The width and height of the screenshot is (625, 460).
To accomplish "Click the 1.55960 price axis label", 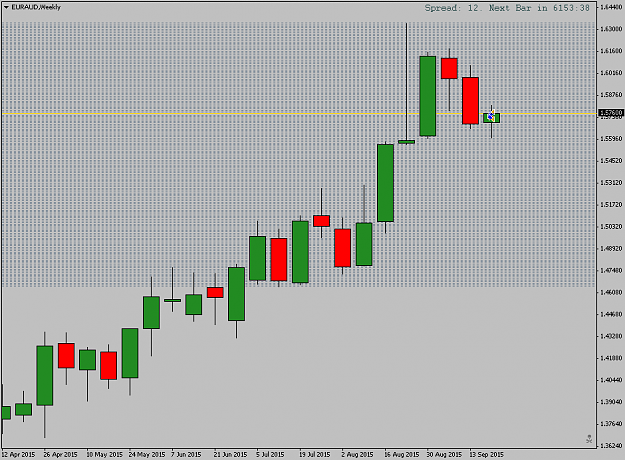I will tap(611, 138).
